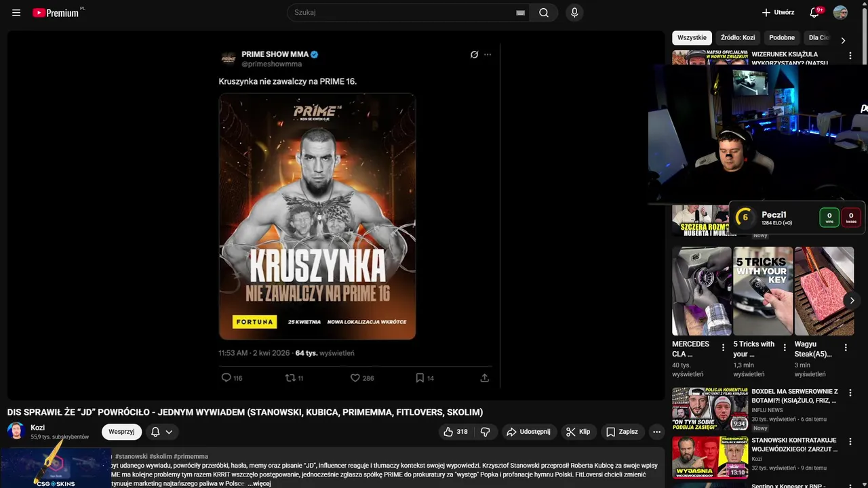Click Zapisz to save video
This screenshot has width=868, height=488.
[x=623, y=432]
